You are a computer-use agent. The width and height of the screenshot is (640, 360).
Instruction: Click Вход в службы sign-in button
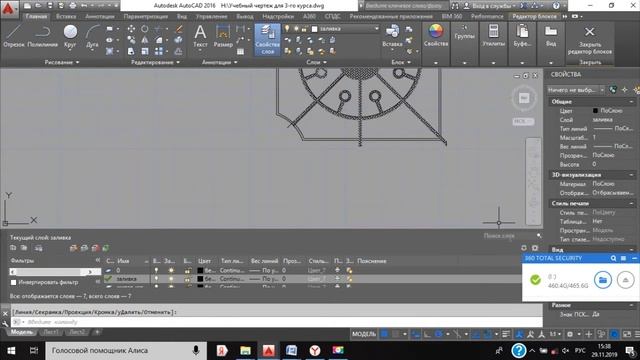point(489,6)
